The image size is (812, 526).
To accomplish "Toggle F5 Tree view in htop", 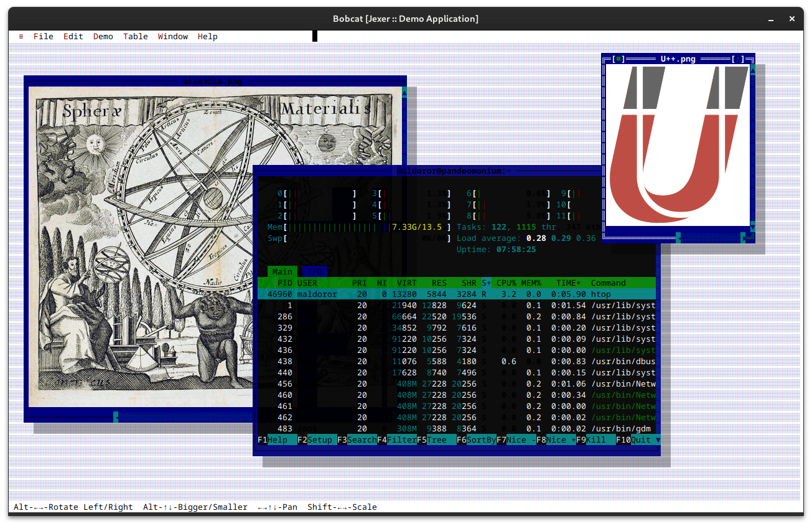I will (437, 440).
